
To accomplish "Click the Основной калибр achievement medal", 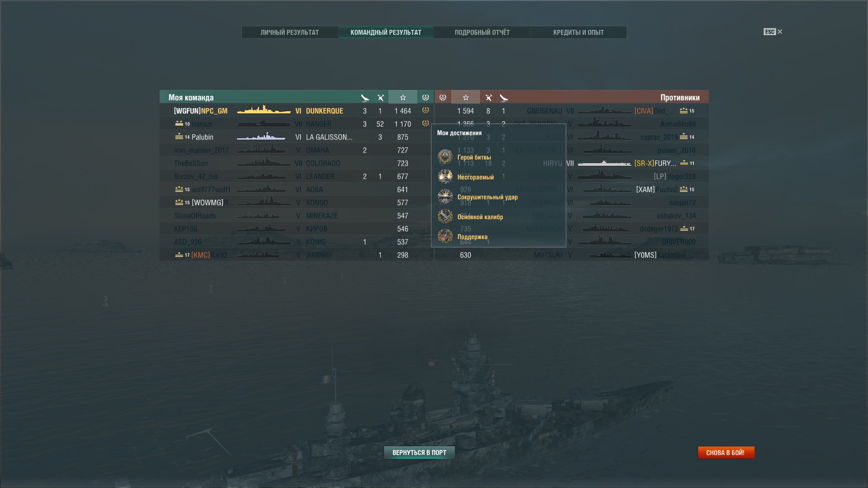I will (445, 216).
